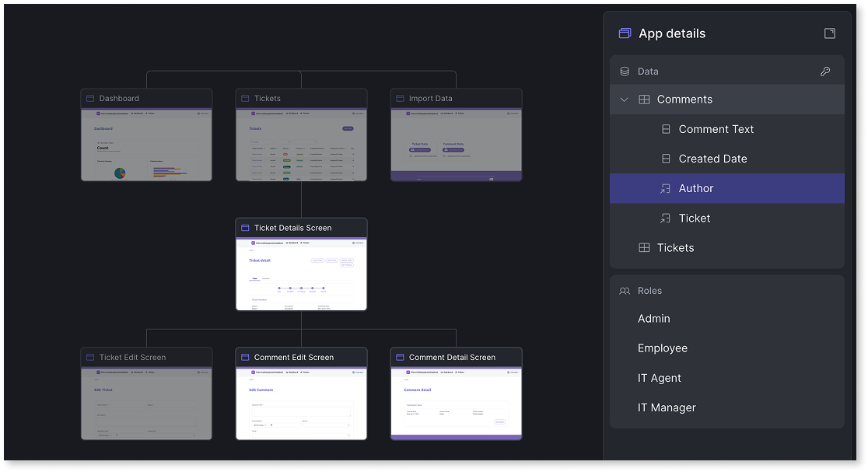Select the Admin role
Image resolution: width=868 pixels, height=472 pixels.
[x=654, y=319]
